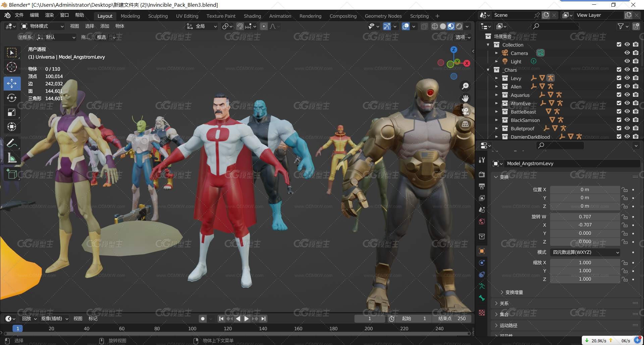Open the playback dropdown in timeline
644x345 pixels.
30,319
